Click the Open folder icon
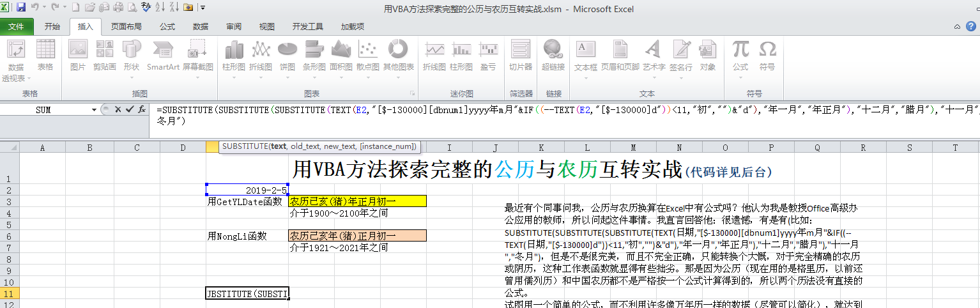This screenshot has width=980, height=308. [x=89, y=8]
